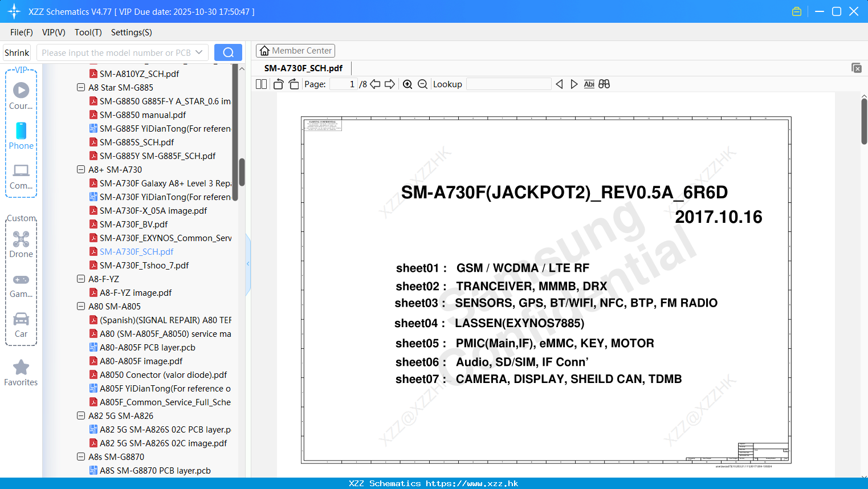Open A82 5G SM-A826S 02C image.pdf
868x489 pixels.
click(x=163, y=443)
